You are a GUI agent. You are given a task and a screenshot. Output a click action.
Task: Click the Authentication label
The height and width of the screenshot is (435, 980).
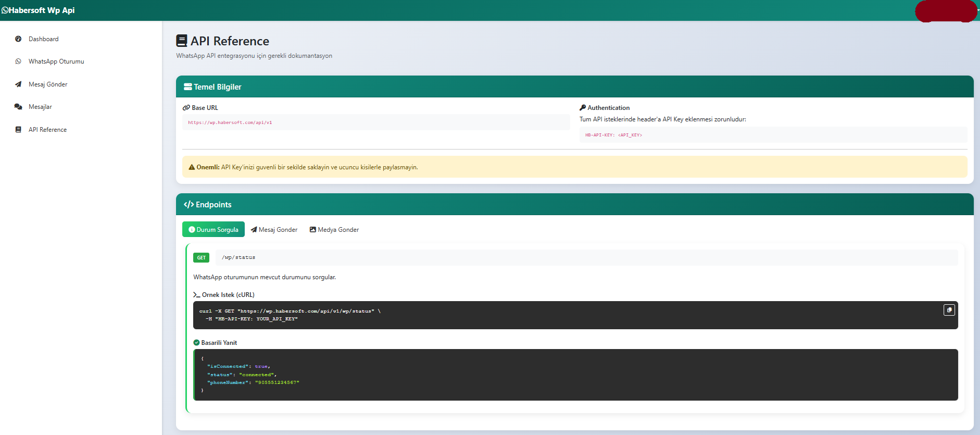609,108
